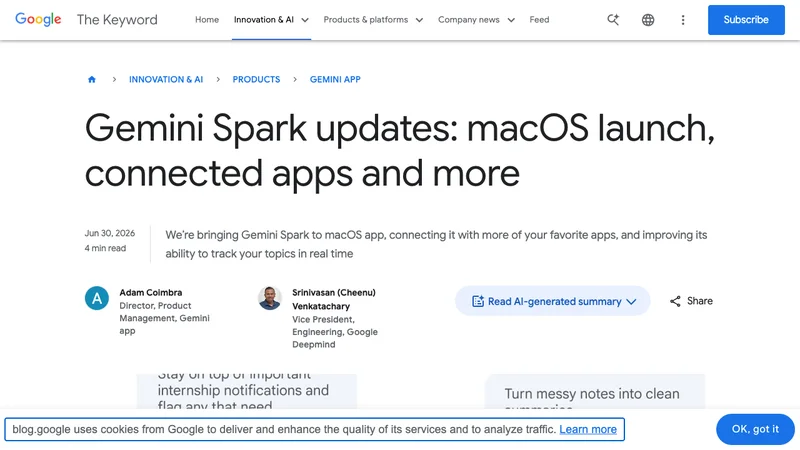Click the Director, Product Management title text
This screenshot has width=800, height=450.
[x=164, y=318]
